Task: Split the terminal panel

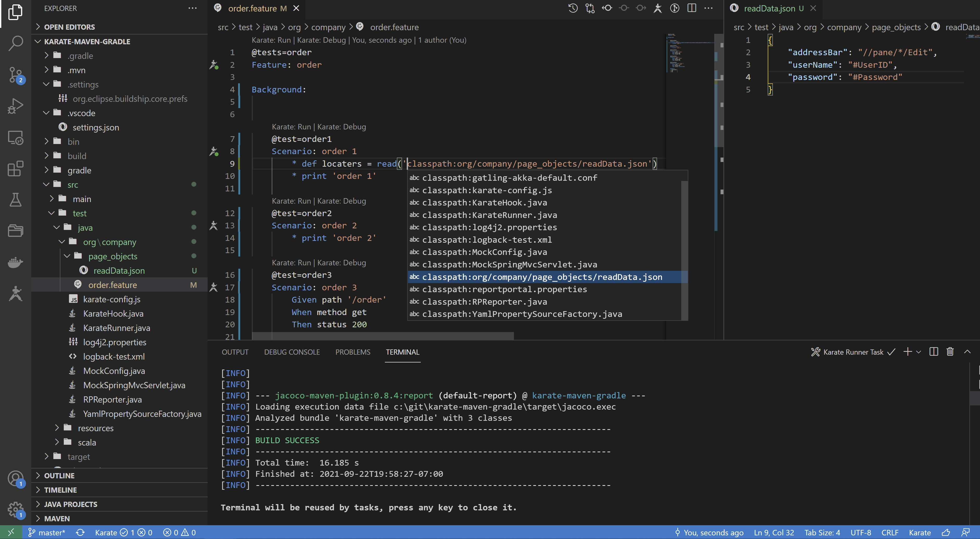Action: coord(934,352)
